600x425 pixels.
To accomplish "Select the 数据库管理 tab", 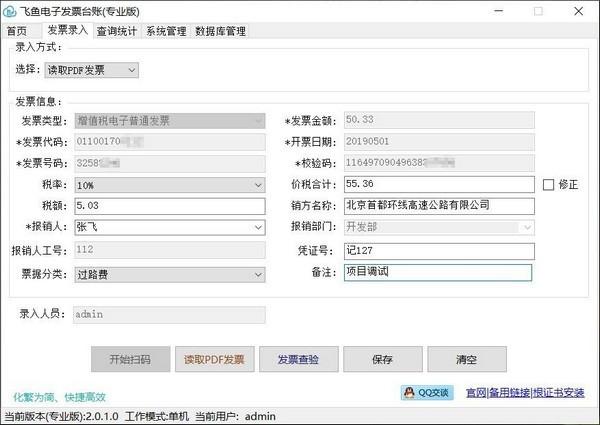I will [x=220, y=31].
